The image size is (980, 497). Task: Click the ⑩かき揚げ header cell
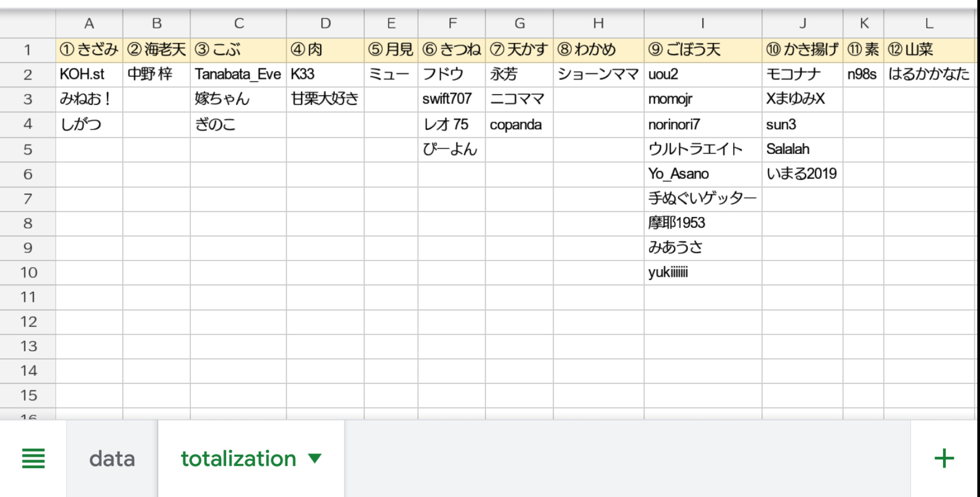click(x=802, y=50)
